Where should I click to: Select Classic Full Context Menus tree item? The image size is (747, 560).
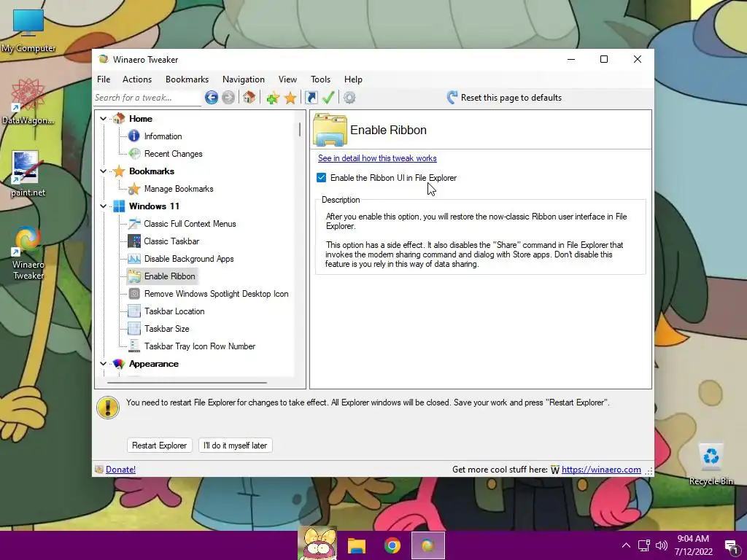190,224
